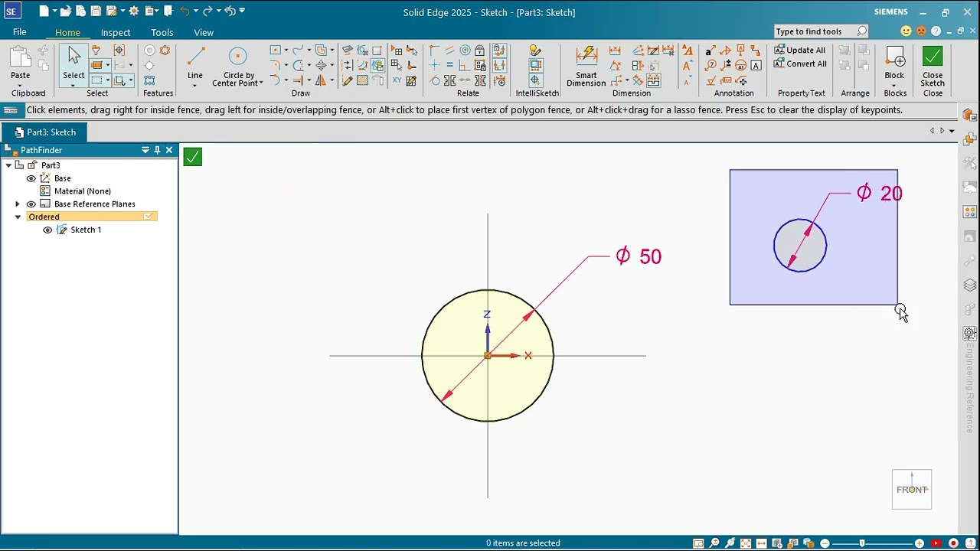Collapse the Ordered node
This screenshot has width=980, height=551.
coord(18,217)
